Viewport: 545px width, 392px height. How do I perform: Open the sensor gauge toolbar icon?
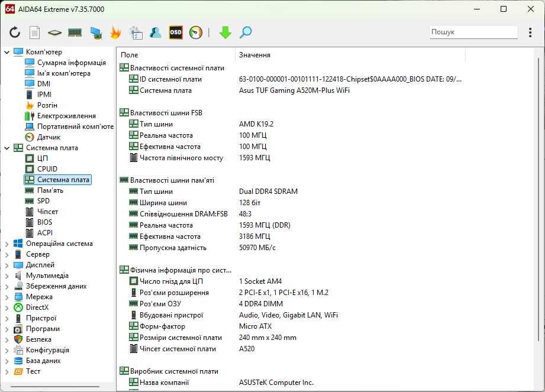(196, 33)
